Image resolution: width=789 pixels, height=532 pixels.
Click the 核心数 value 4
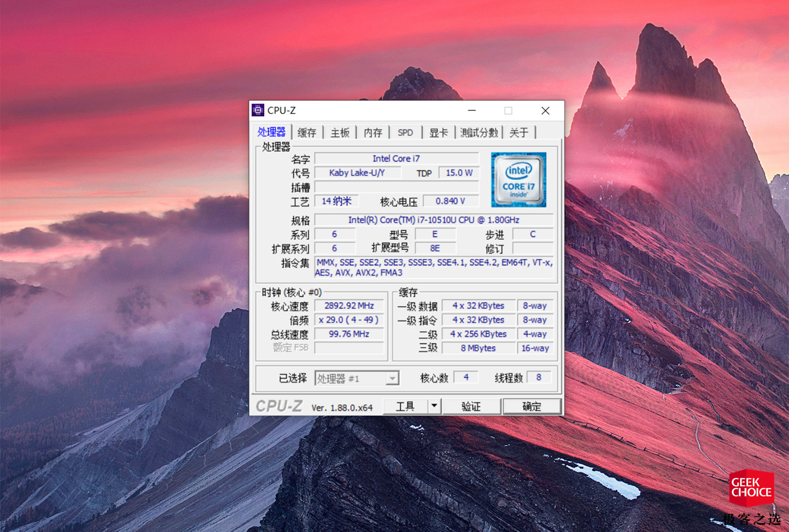coord(466,377)
